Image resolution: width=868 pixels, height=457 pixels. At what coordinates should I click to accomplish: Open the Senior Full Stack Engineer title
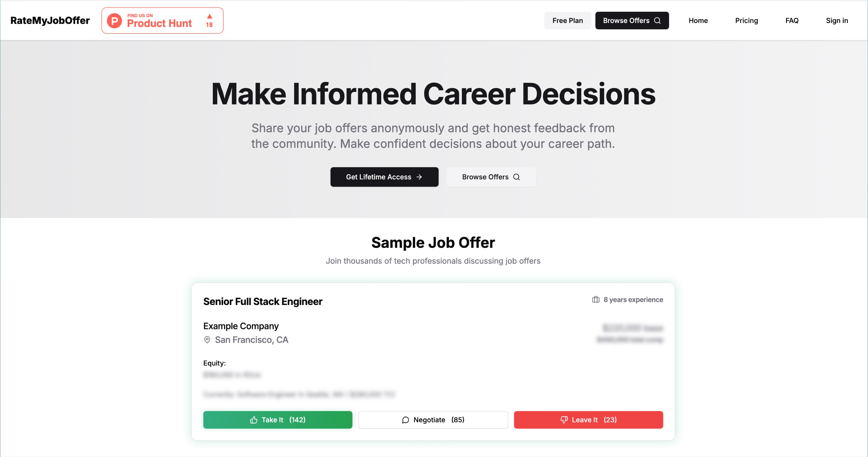tap(263, 301)
